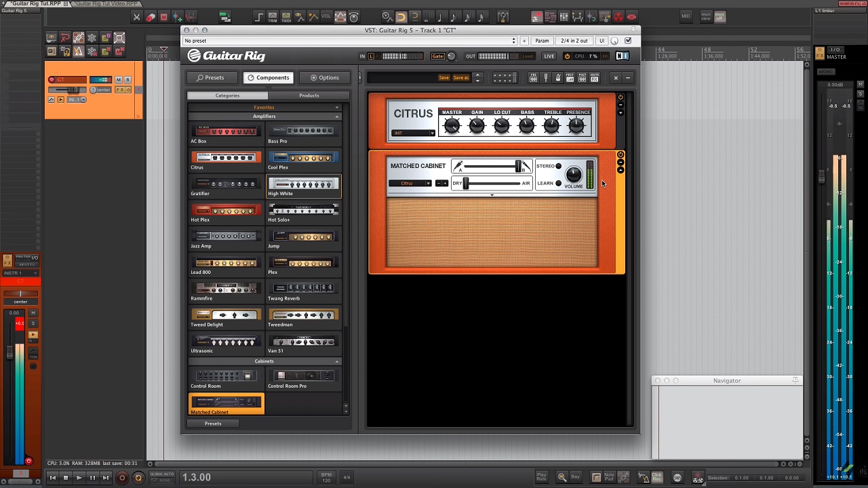Image resolution: width=868 pixels, height=488 pixels.
Task: Open the metronome tool in Guitar Rig toolbar
Action: pyautogui.click(x=557, y=78)
